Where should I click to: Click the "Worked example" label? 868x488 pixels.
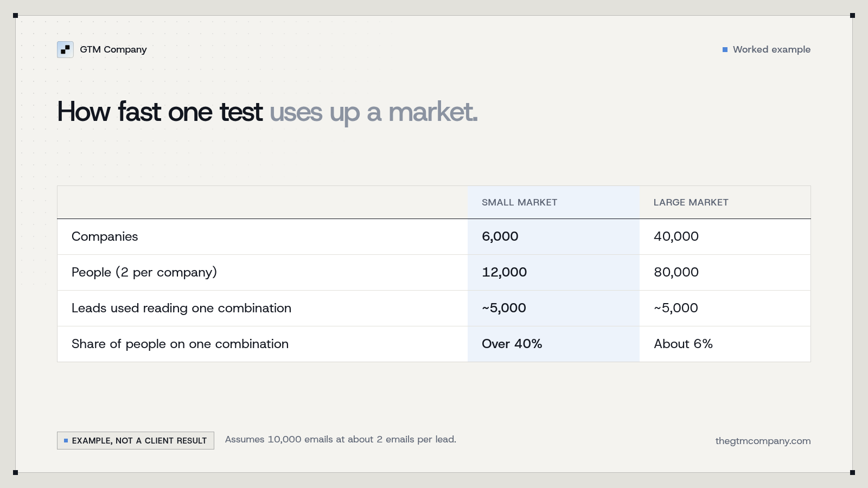(x=771, y=49)
